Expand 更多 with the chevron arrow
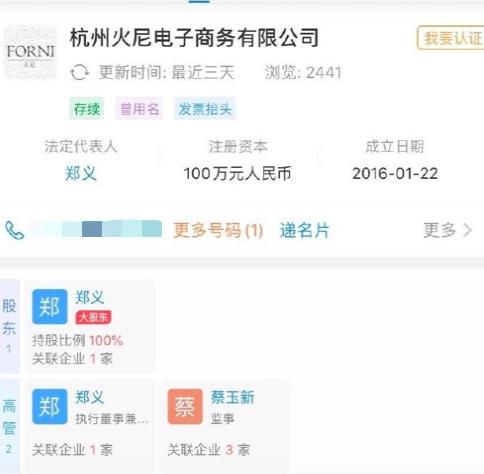Viewport: 484px width, 474px height. [x=448, y=230]
